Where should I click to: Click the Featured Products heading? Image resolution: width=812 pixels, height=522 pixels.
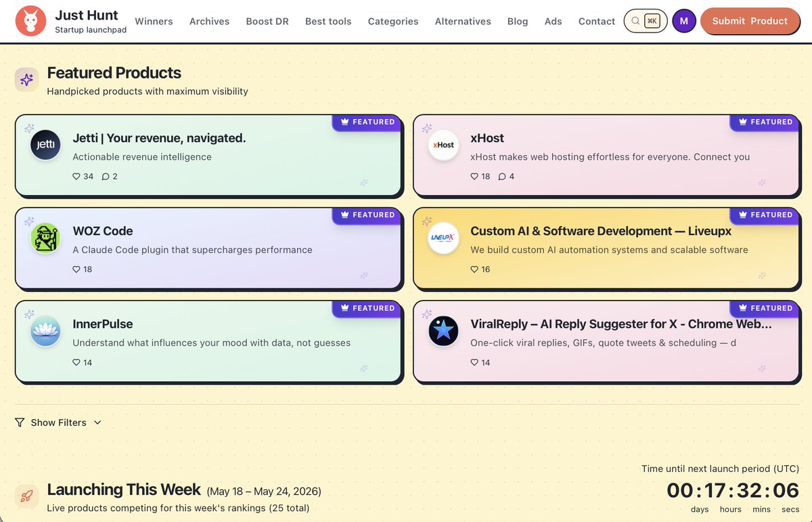click(114, 73)
